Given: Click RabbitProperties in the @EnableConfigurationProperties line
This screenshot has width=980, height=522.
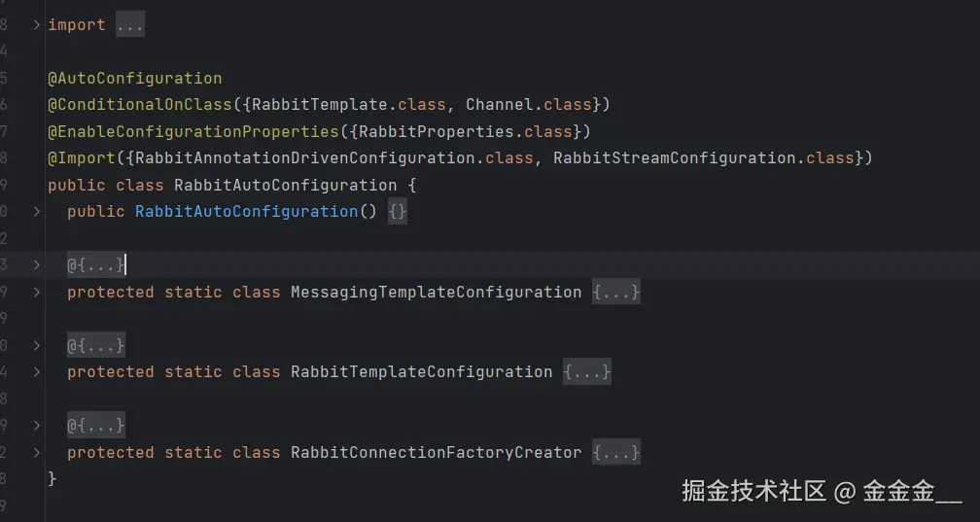Looking at the screenshot, I should [440, 131].
